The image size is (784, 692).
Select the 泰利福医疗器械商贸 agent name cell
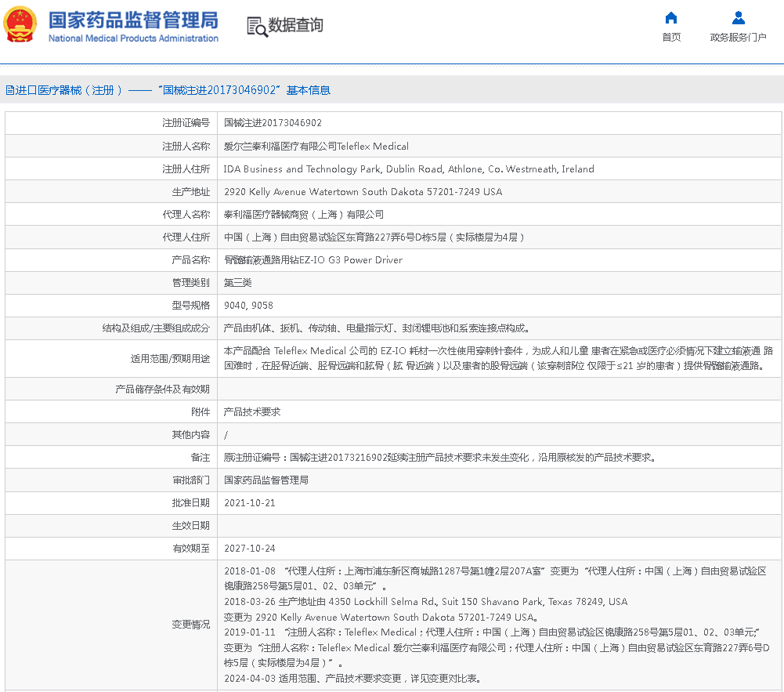point(304,214)
